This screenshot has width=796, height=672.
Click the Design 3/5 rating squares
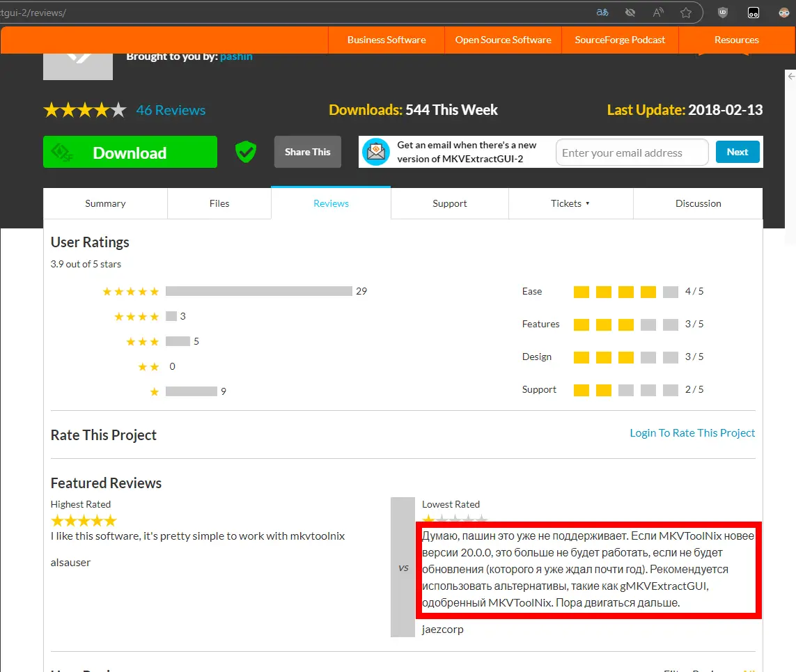[x=626, y=357]
